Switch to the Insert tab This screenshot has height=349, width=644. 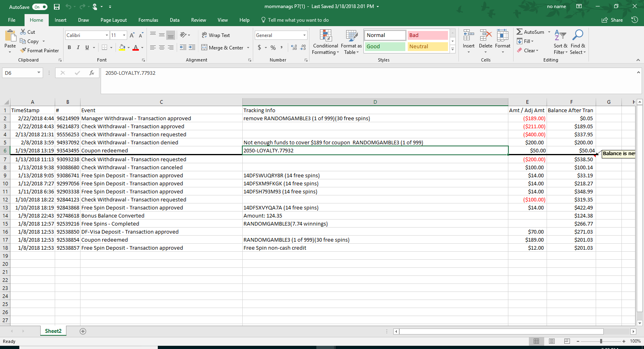pos(60,20)
